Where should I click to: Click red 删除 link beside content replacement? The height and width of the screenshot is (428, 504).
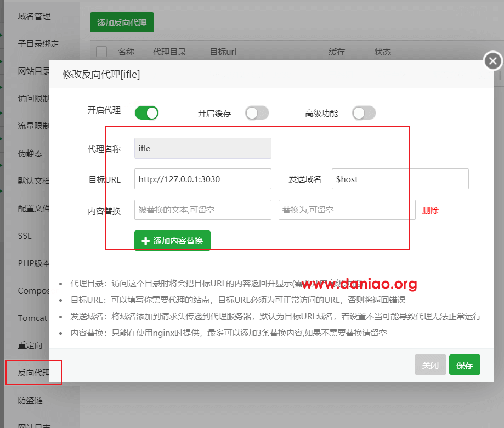tap(430, 210)
